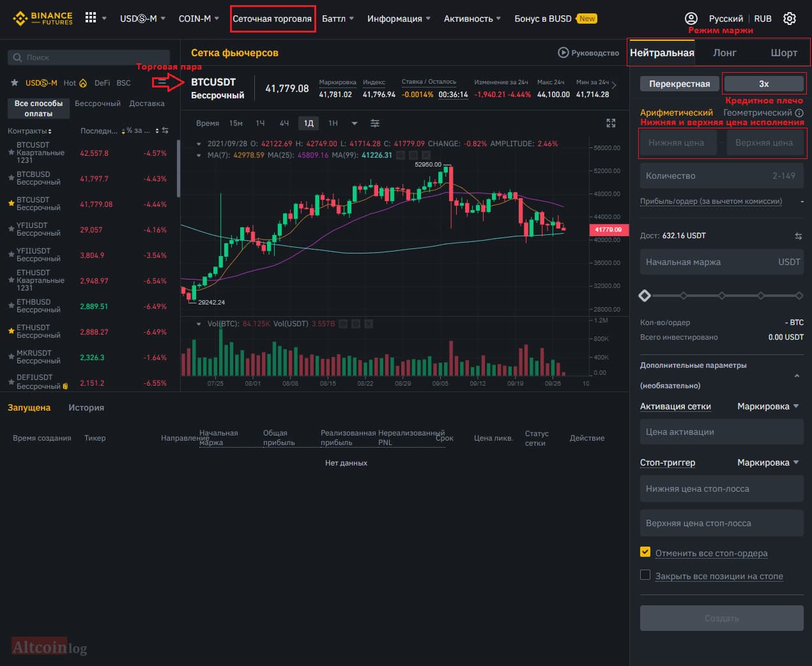Viewport: 812px width, 666px height.
Task: Click the Binance Futures logo
Action: point(43,18)
